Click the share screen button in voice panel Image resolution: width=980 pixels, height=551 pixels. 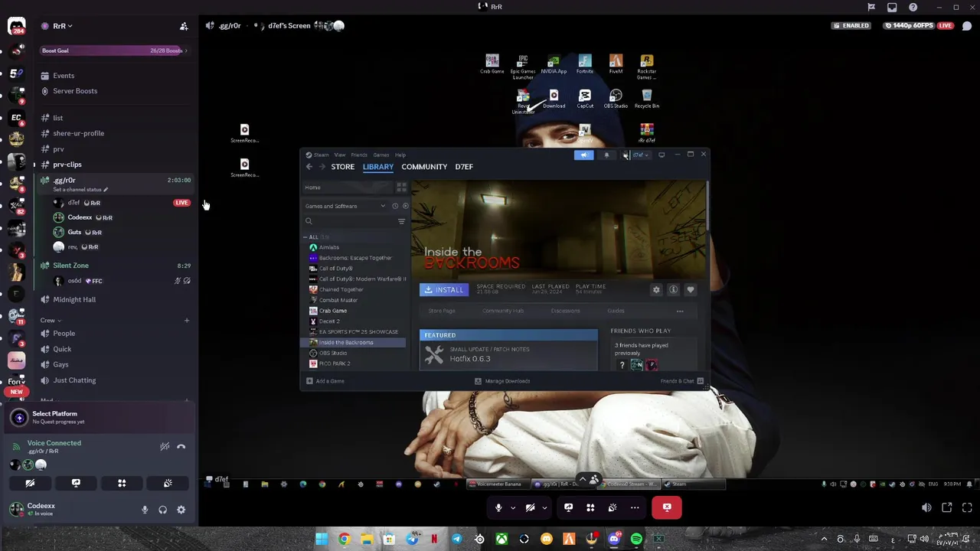[76, 483]
